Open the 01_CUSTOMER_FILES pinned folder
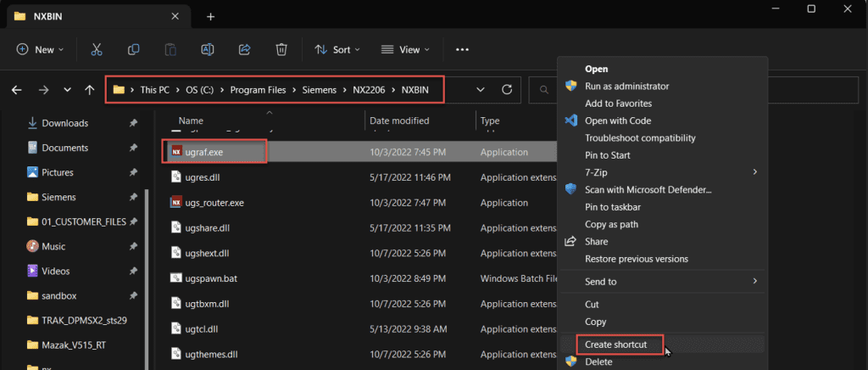Viewport: 868px width, 370px height. point(76,221)
